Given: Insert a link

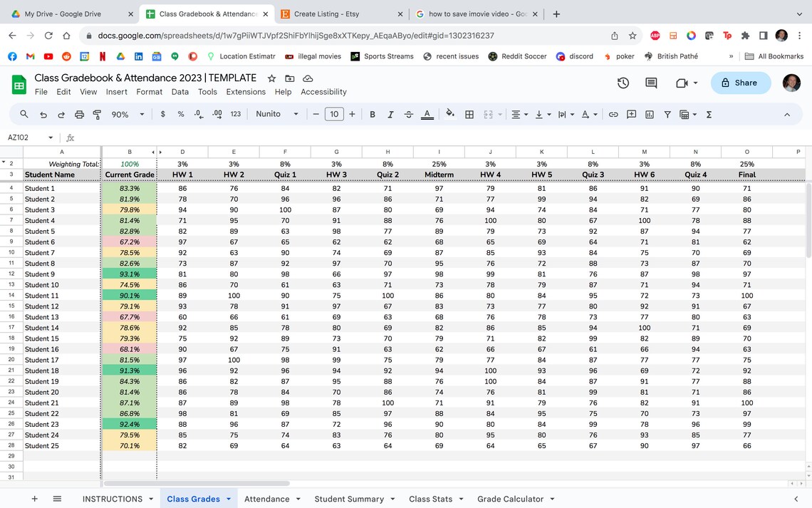Looking at the screenshot, I should pyautogui.click(x=613, y=114).
